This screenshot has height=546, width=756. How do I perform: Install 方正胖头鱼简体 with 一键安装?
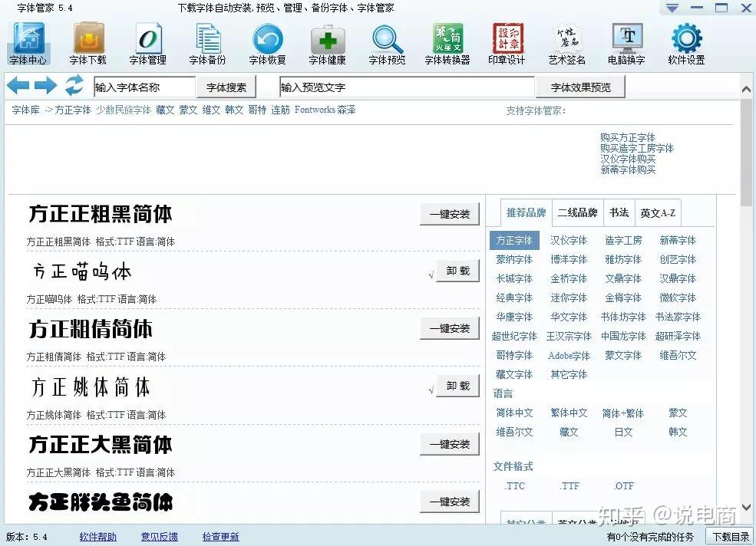[x=450, y=502]
